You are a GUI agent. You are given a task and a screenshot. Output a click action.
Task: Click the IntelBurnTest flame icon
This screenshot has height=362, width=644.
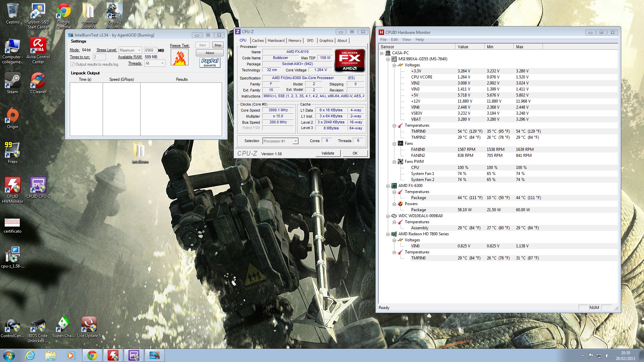(179, 57)
